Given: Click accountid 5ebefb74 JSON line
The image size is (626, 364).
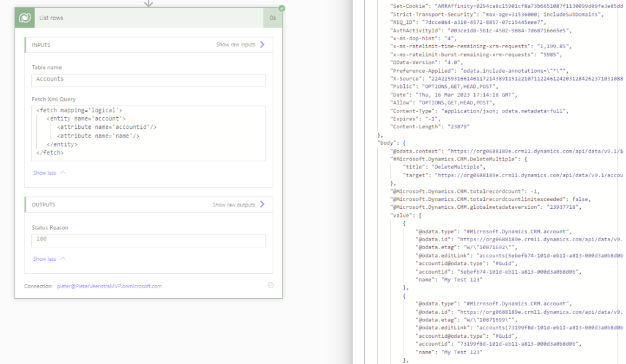Looking at the screenshot, I should tap(499, 272).
